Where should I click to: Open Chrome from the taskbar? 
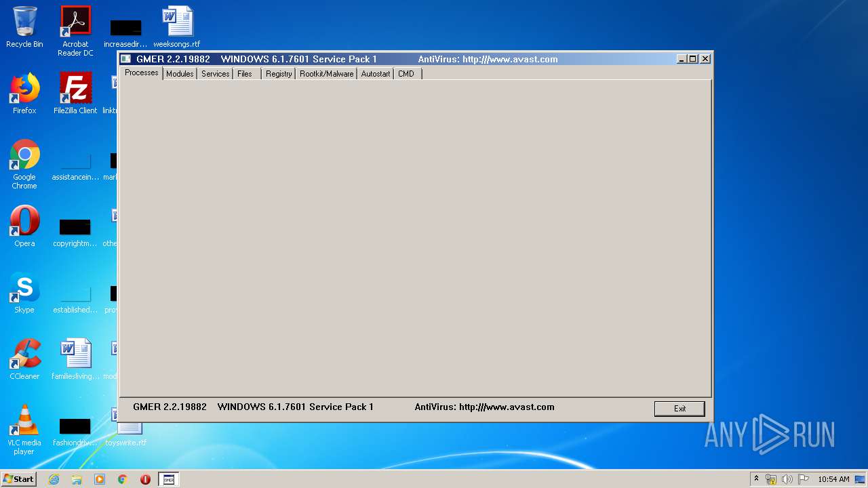123,479
